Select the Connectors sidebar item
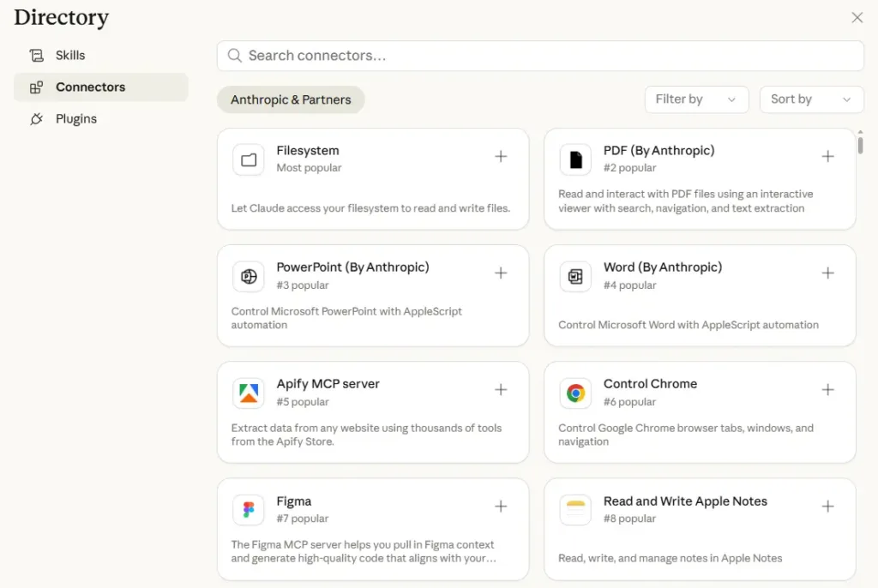The image size is (878, 588). point(90,87)
